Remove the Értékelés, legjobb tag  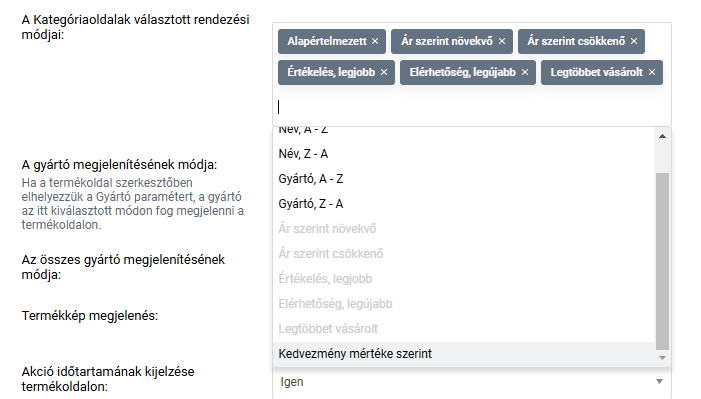click(384, 72)
